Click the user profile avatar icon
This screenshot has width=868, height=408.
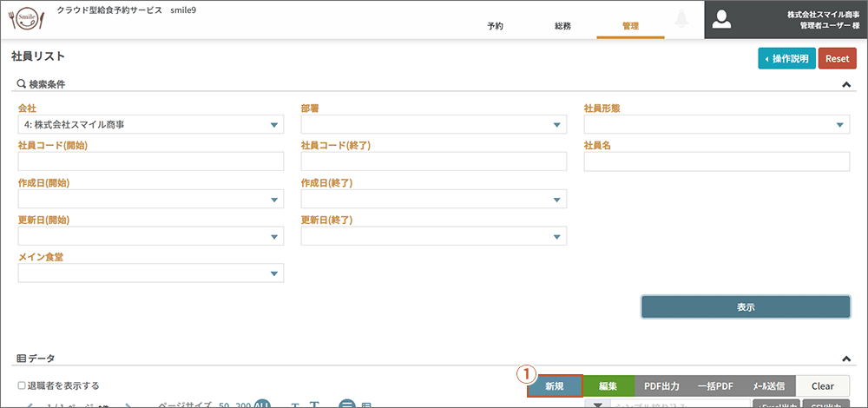pyautogui.click(x=729, y=19)
